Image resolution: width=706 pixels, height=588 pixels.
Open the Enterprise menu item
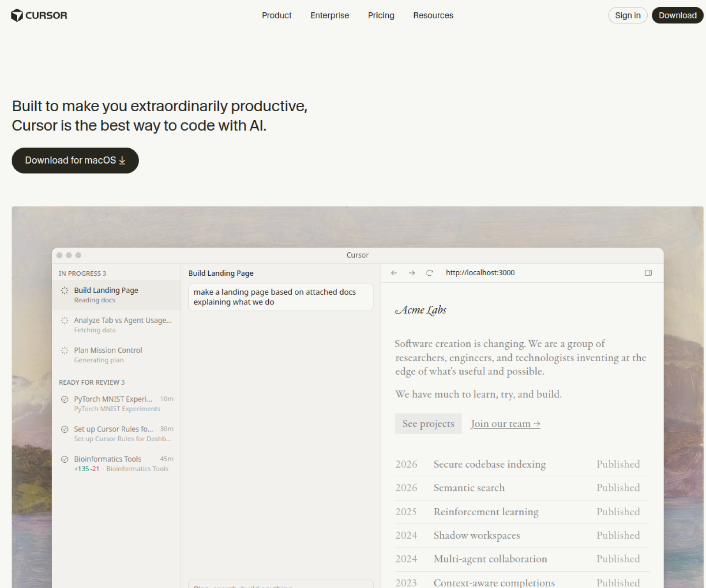pyautogui.click(x=330, y=15)
